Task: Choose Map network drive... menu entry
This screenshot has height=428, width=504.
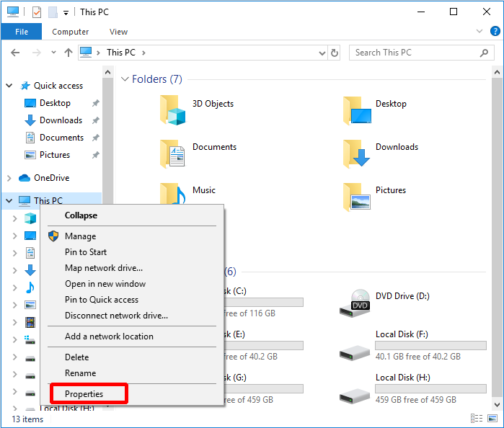Action: pos(104,268)
